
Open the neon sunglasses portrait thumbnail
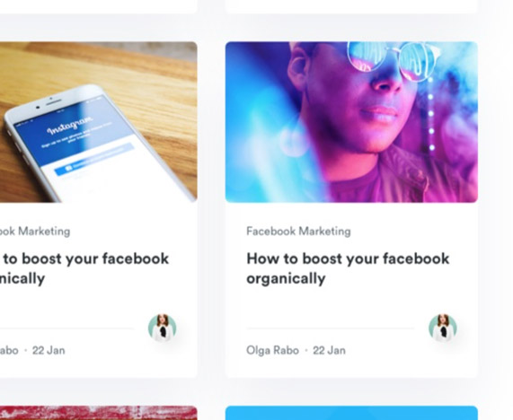pyautogui.click(x=351, y=122)
